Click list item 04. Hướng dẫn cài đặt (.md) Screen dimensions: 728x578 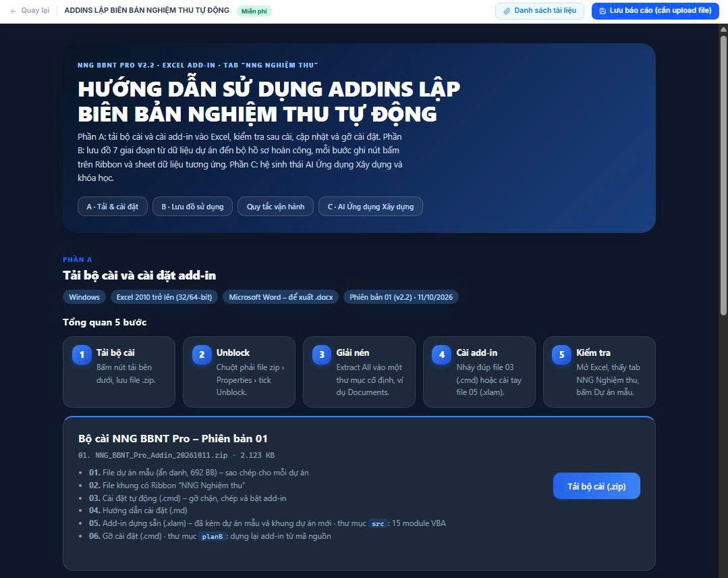click(138, 510)
